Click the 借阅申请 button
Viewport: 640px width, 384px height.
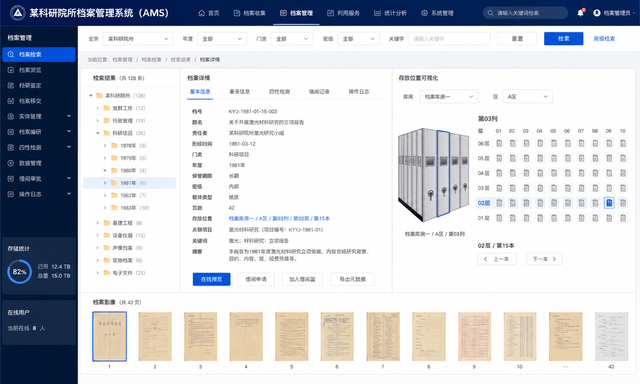coord(256,279)
